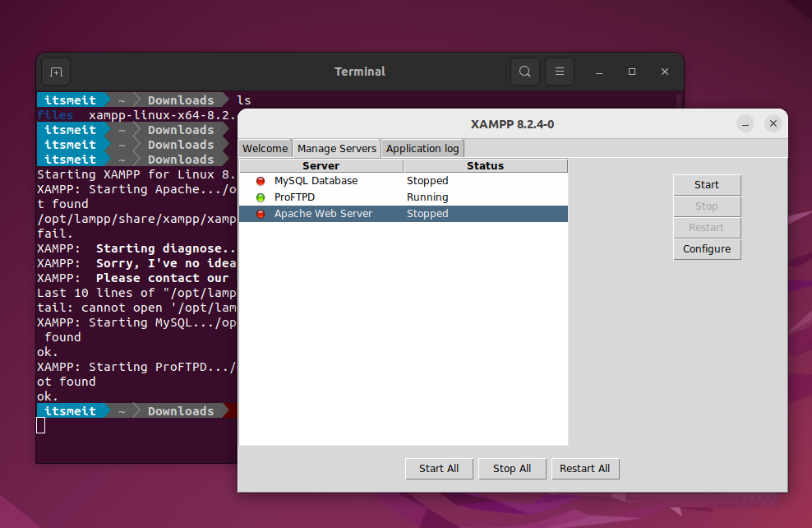Switch to the Welcome tab

(x=264, y=148)
